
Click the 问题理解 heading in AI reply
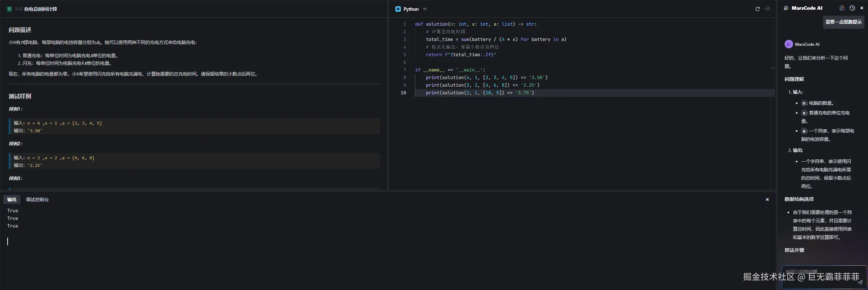click(794, 79)
